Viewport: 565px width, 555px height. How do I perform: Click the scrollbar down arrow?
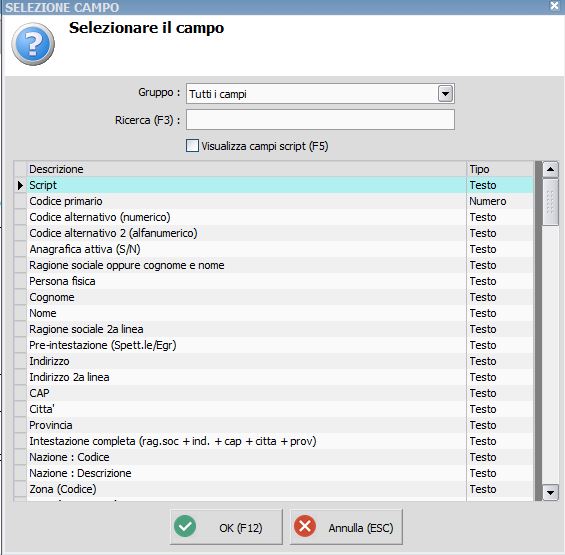[550, 492]
